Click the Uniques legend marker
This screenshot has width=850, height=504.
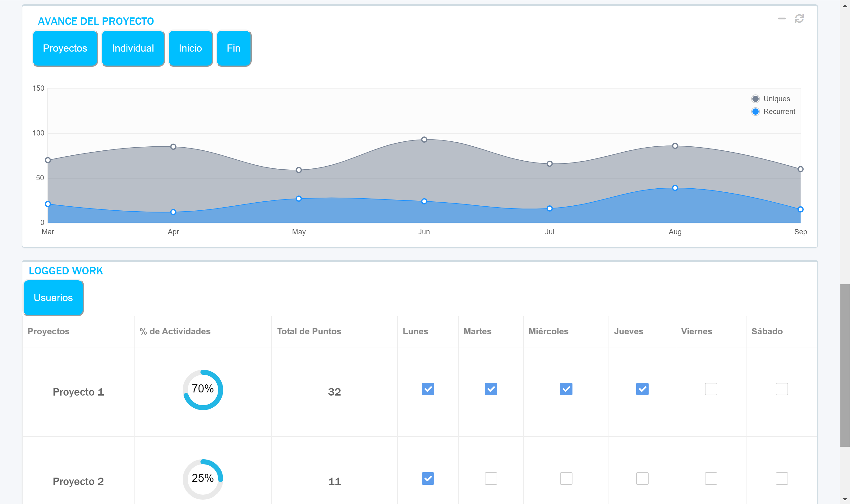755,99
